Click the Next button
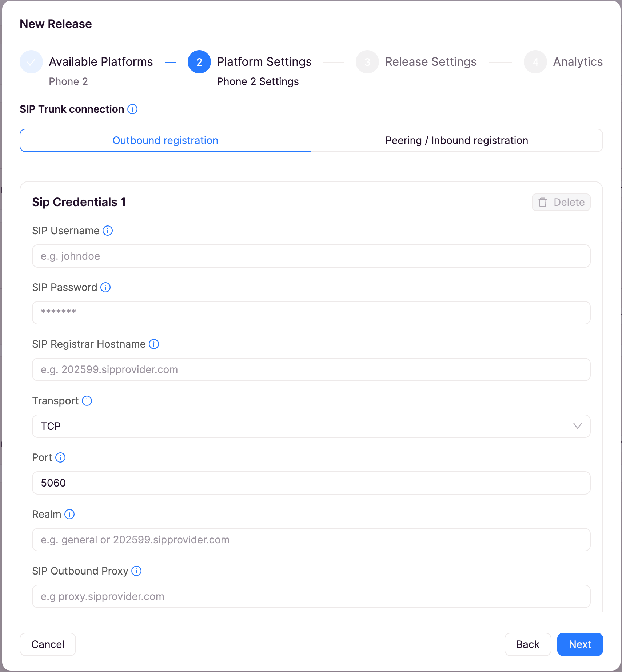Viewport: 622px width, 672px height. click(580, 644)
